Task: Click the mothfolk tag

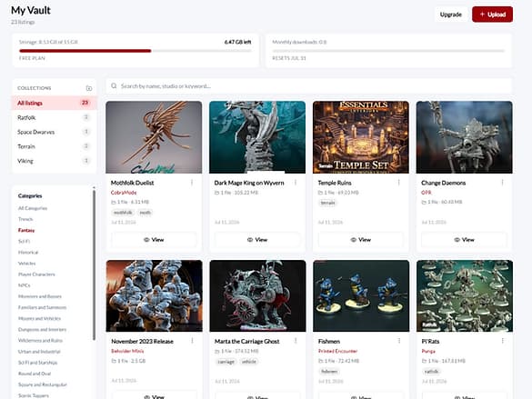Action: pyautogui.click(x=123, y=213)
